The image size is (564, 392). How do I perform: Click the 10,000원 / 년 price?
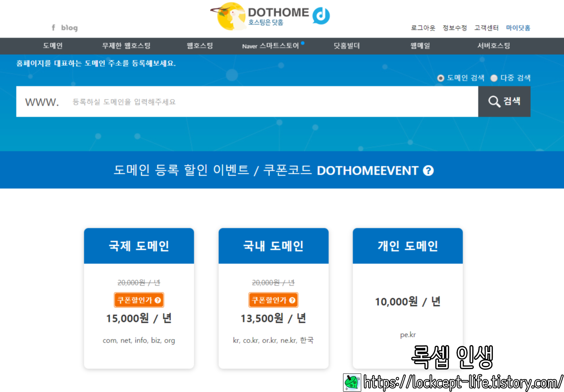point(408,301)
